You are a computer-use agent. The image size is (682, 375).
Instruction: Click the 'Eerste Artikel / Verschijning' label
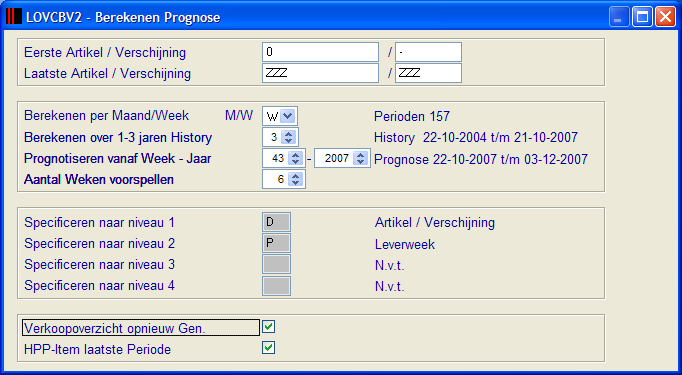point(105,53)
